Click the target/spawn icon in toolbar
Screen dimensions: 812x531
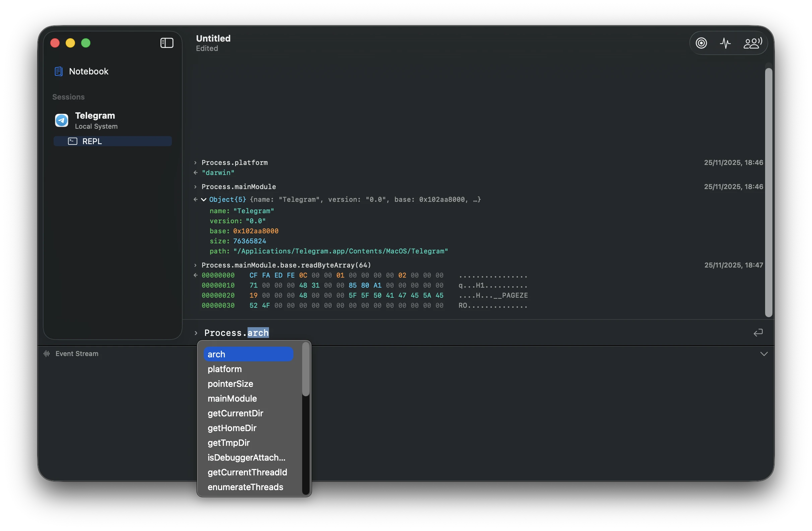[x=701, y=43]
